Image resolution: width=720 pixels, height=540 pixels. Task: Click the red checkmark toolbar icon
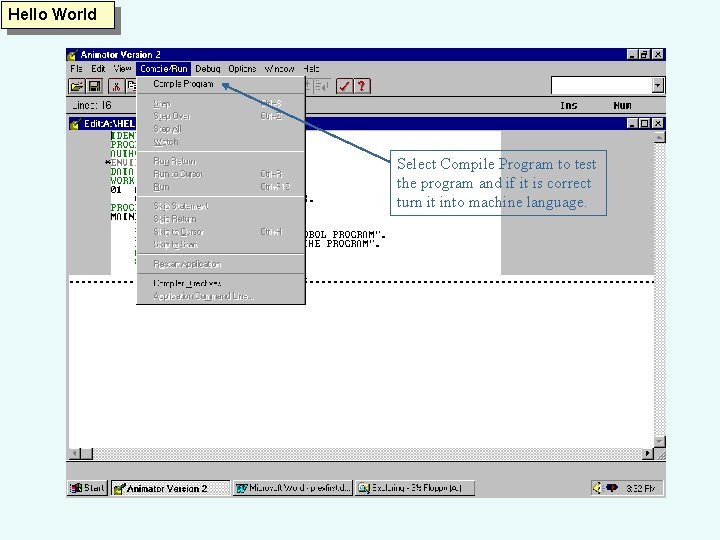[x=344, y=86]
